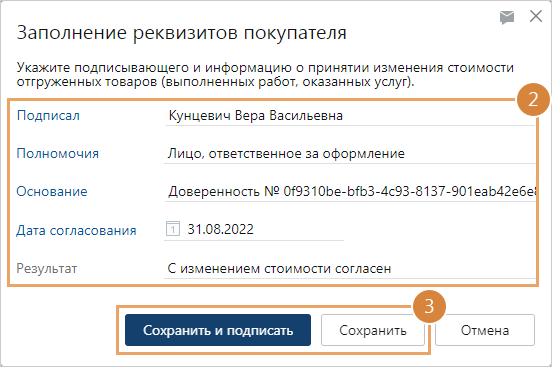Click the instruction text about signer information

tap(265, 74)
